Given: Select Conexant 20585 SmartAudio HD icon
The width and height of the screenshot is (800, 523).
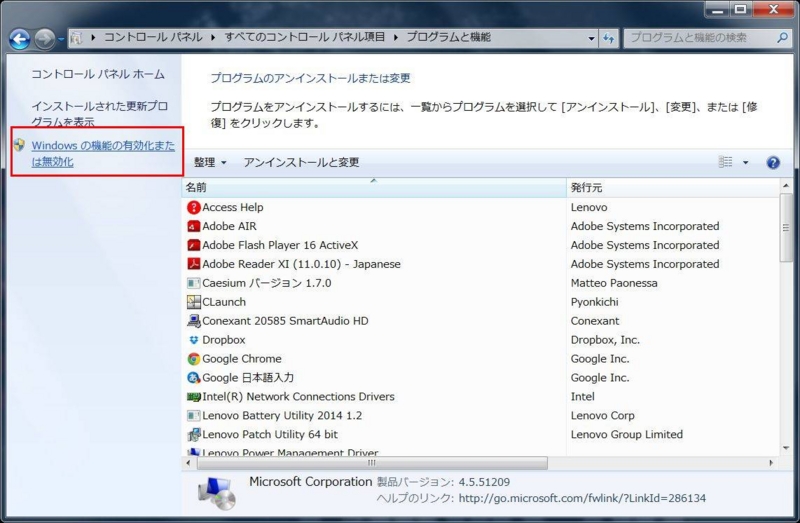Looking at the screenshot, I should (193, 321).
